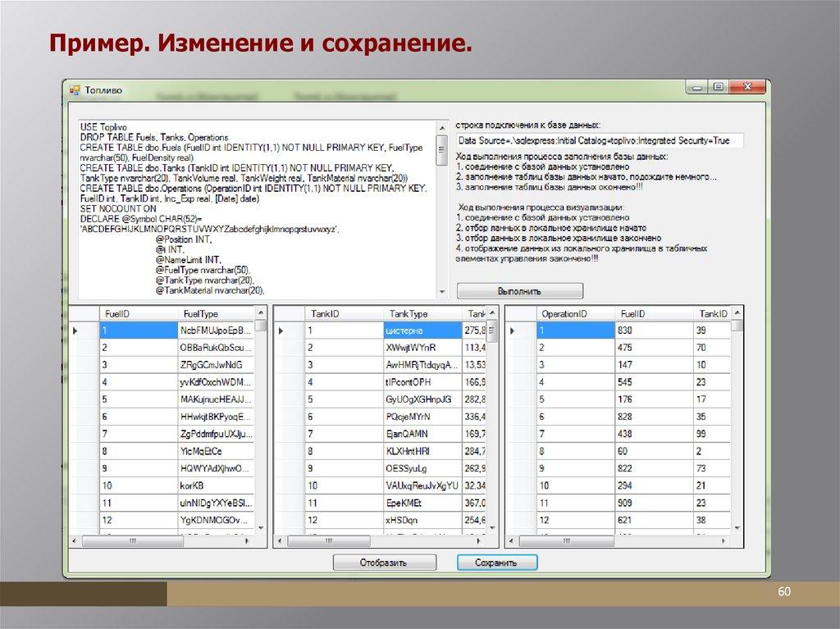Click right scroll arrow under OperationID grid

click(725, 541)
